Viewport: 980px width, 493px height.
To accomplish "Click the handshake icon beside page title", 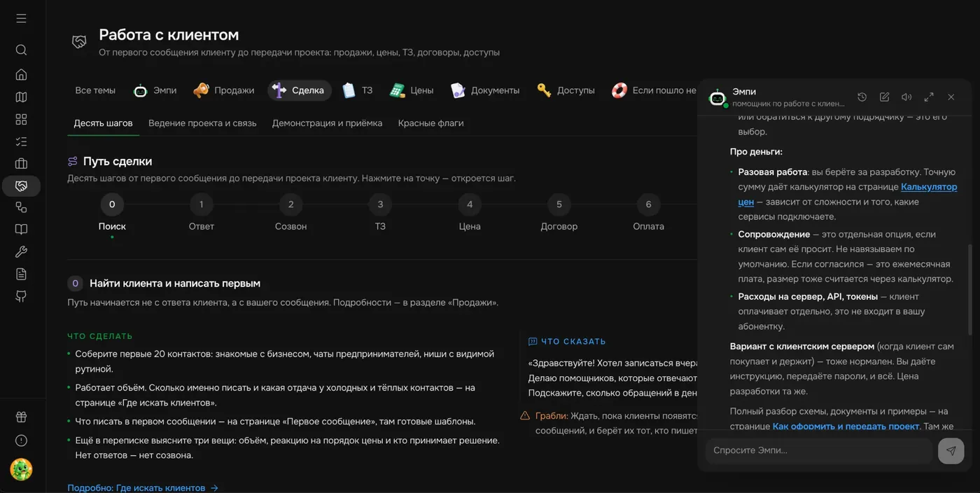I will point(79,42).
